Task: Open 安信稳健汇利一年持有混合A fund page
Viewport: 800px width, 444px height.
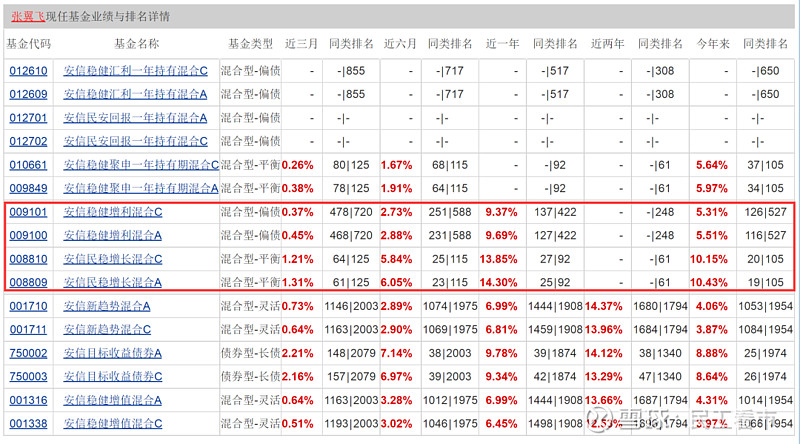Action: pos(135,94)
